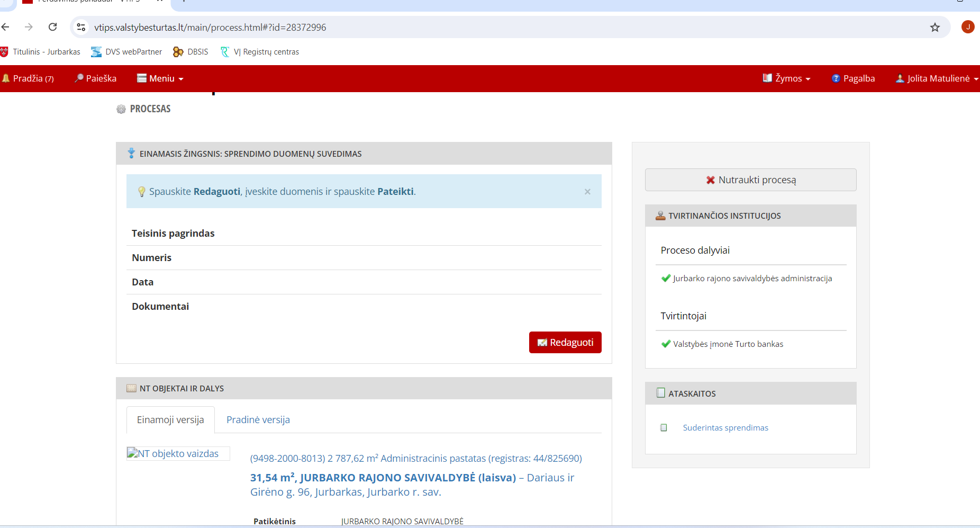Click the browser reload page icon

[x=52, y=27]
